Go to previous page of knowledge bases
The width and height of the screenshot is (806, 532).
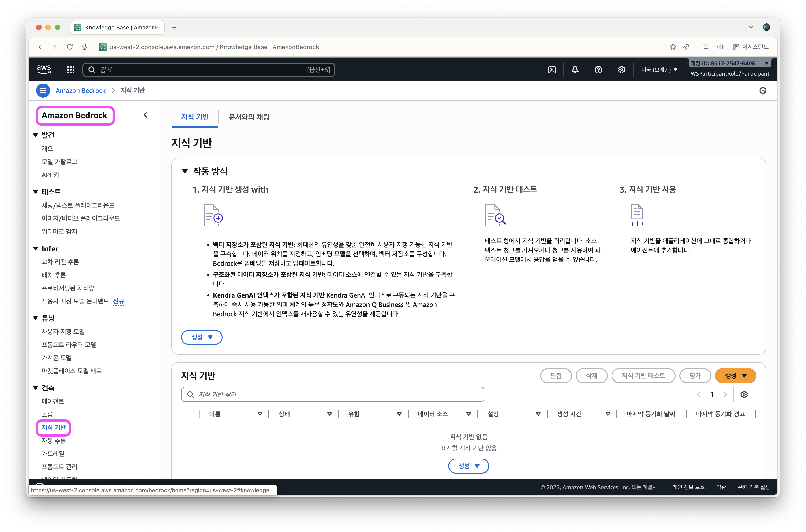point(699,394)
